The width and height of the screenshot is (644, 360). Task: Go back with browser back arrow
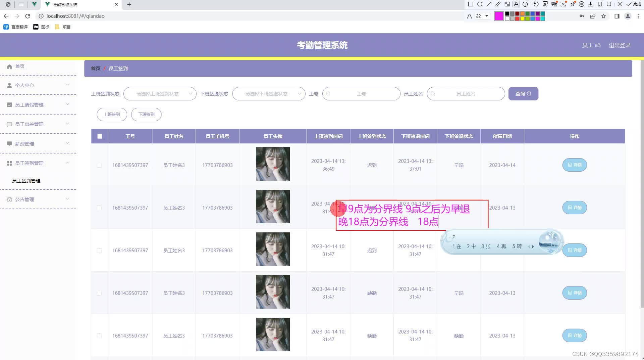coord(6,16)
